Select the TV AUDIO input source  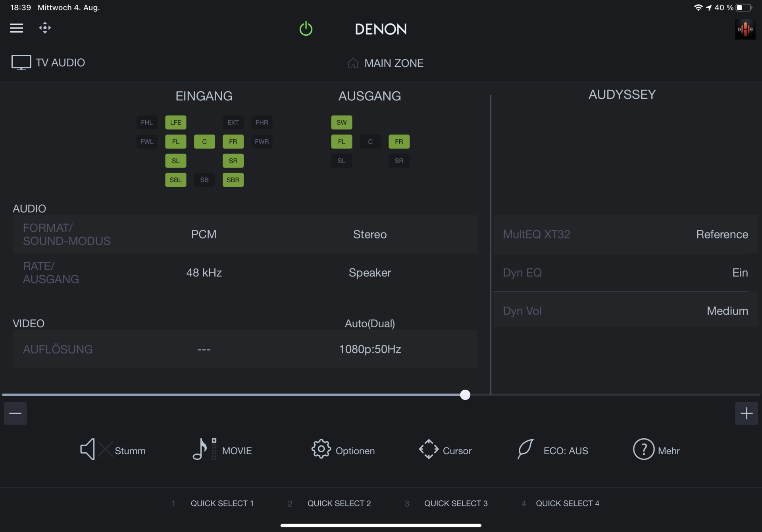point(48,63)
